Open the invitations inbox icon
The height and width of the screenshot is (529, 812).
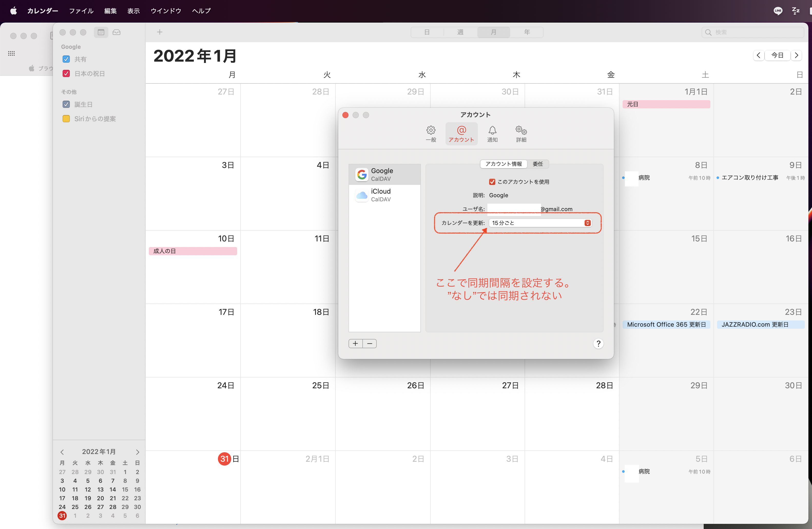click(x=117, y=32)
